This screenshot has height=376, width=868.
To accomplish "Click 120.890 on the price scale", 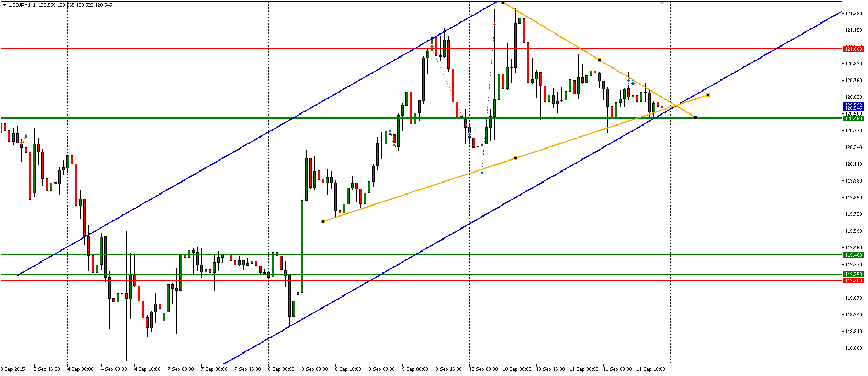I will pos(853,63).
